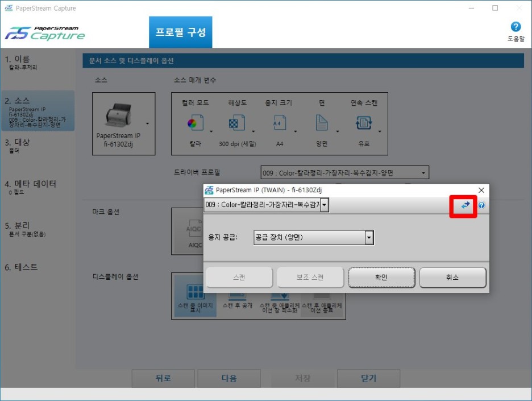Expand the scanner source dropdown arrow
This screenshot has height=401, width=532.
[148, 123]
